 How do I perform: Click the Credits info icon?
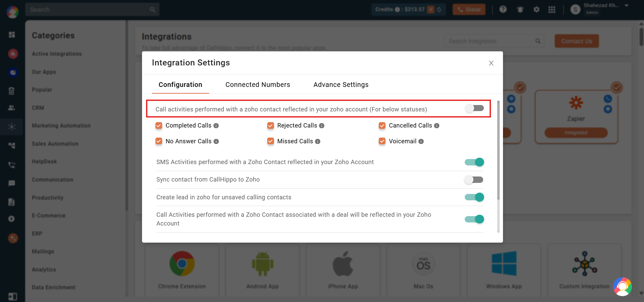tap(398, 9)
